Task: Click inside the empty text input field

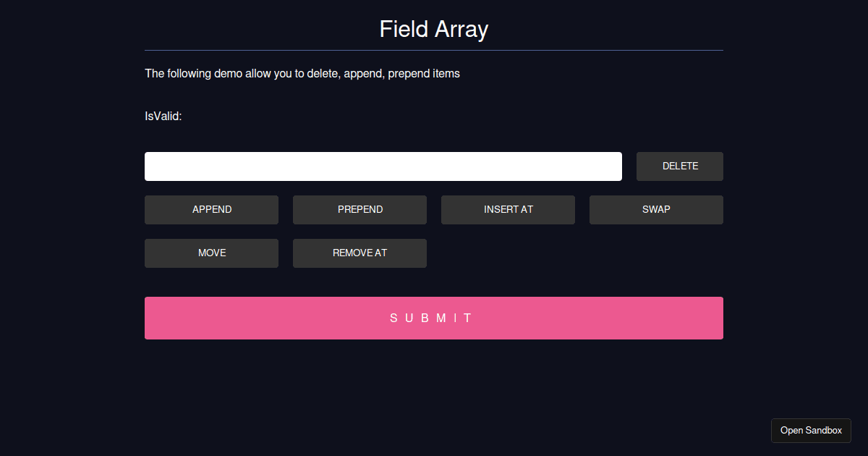Action: [x=383, y=166]
